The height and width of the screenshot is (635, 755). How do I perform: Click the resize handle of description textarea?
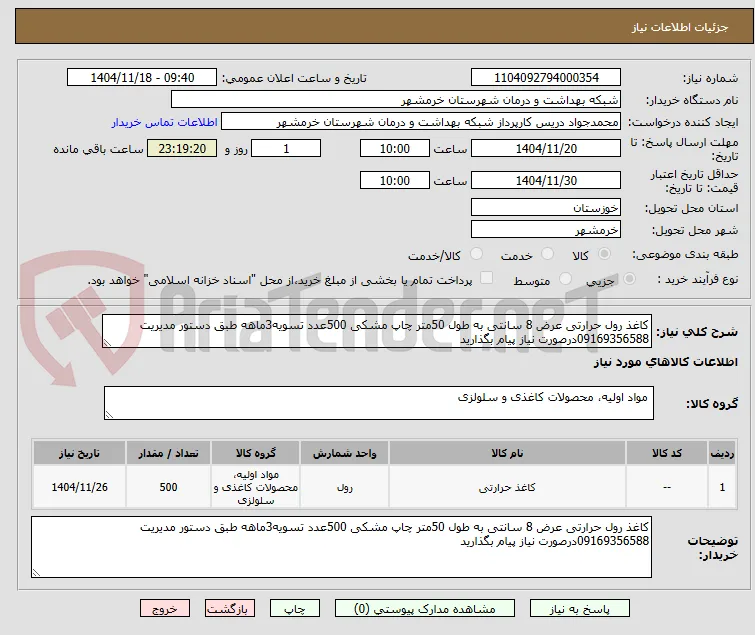click(107, 343)
